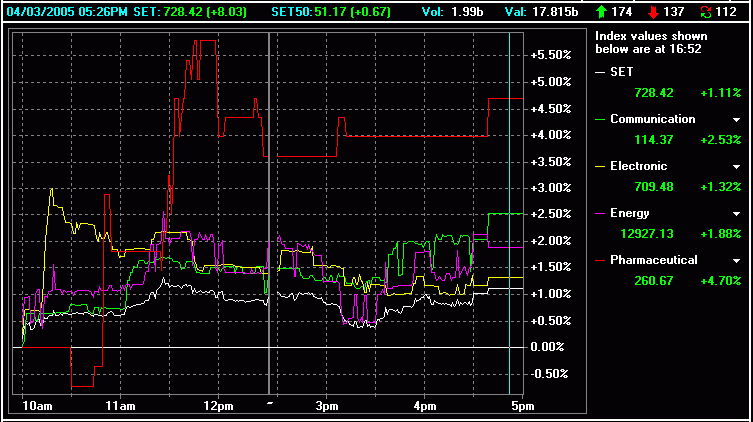Viewport: 753px width, 422px height.
Task: Click the green up-arrow advancers icon
Action: coord(601,12)
